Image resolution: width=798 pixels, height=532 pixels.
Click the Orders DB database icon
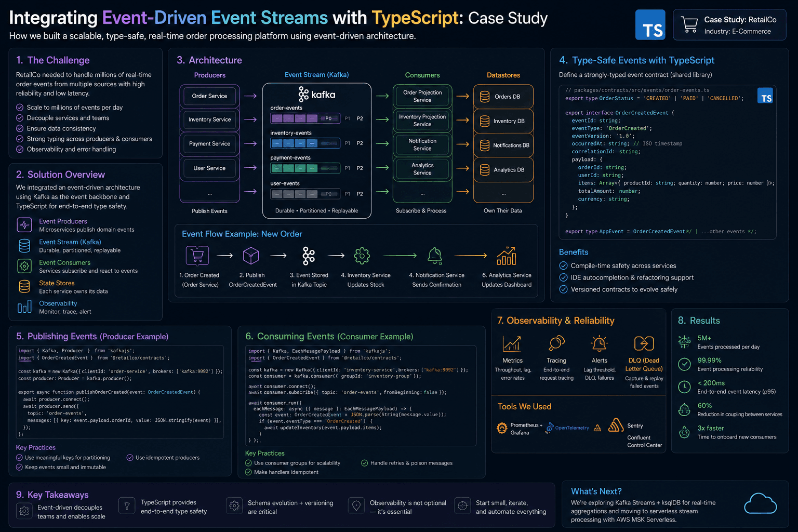(x=485, y=97)
